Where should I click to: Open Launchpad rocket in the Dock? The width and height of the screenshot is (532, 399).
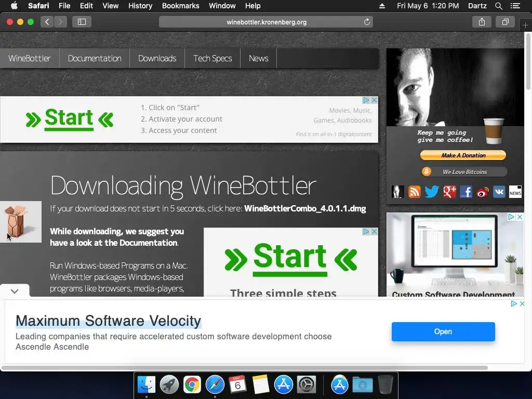pyautogui.click(x=169, y=385)
